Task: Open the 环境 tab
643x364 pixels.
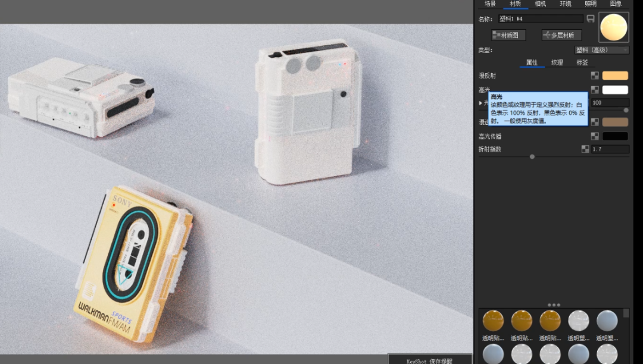Action: point(566,4)
